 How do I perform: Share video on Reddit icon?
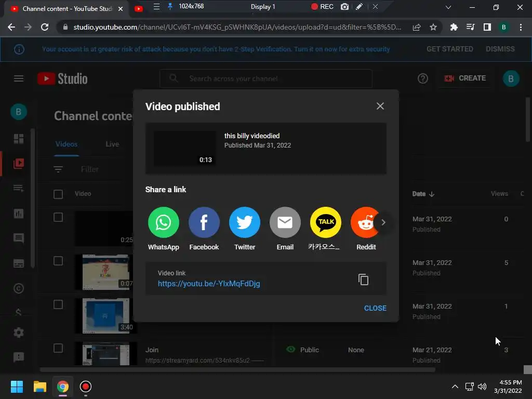click(364, 222)
